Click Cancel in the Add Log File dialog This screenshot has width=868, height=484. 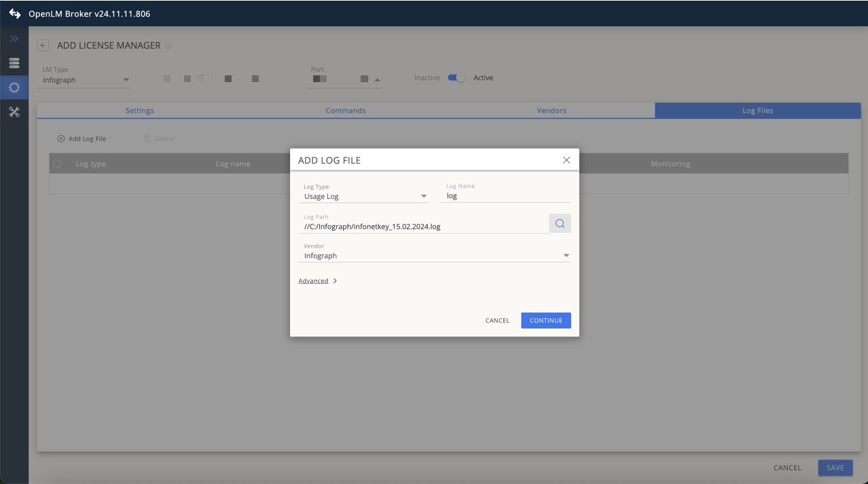[497, 320]
